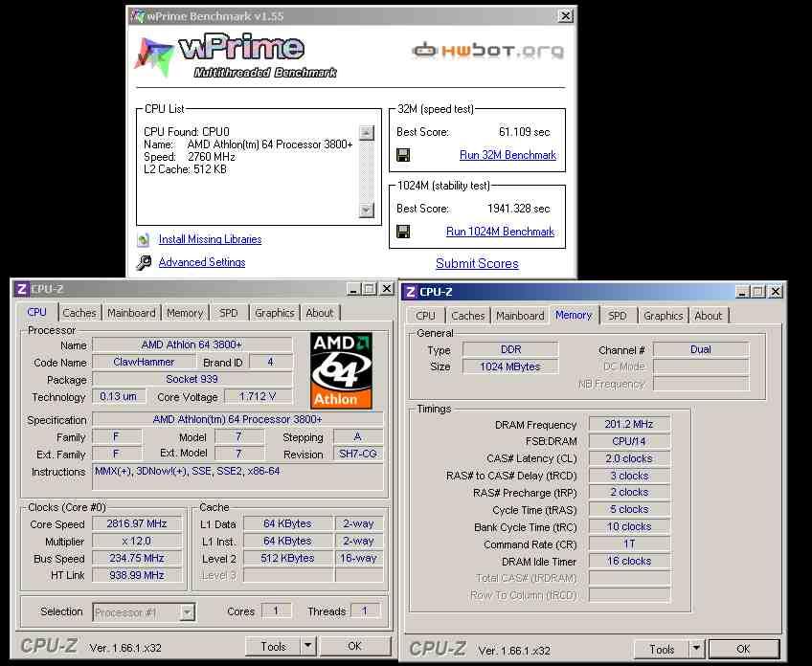Image resolution: width=812 pixels, height=666 pixels.
Task: Open the Graphics tab in left CPU-Z window
Action: coord(275,313)
